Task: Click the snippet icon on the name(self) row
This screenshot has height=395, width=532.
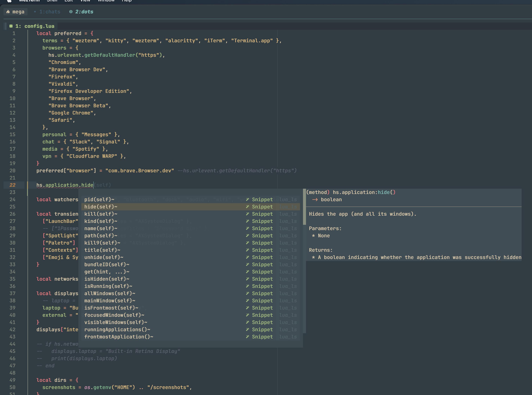Action: pyautogui.click(x=248, y=228)
